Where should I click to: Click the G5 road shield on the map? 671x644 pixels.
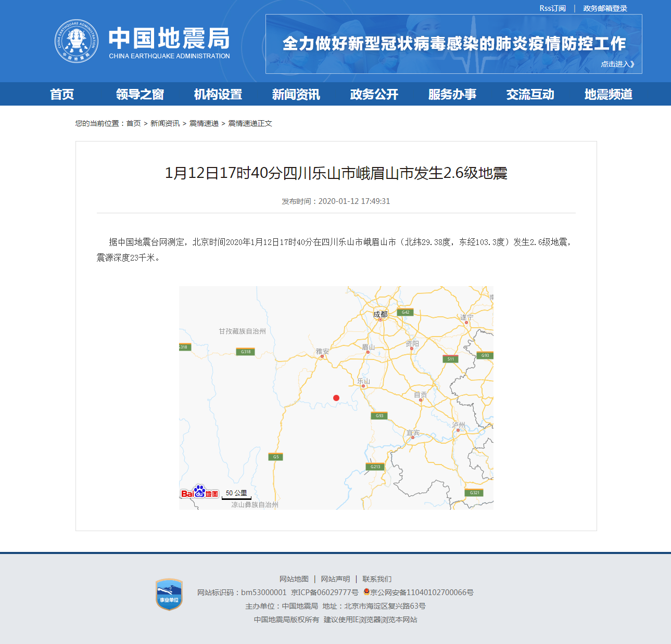[276, 456]
